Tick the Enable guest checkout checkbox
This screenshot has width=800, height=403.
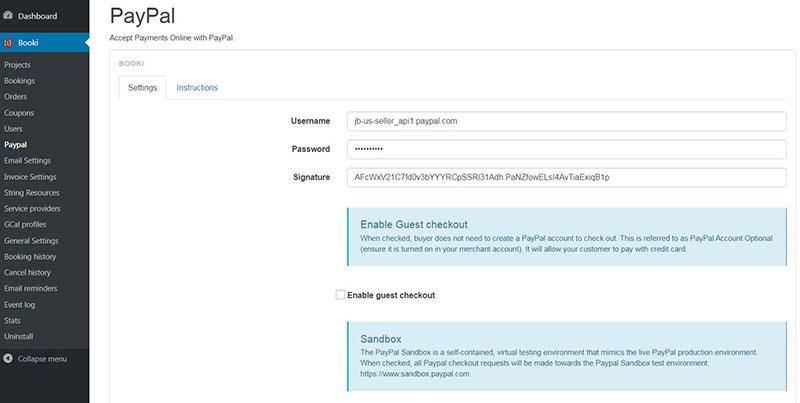pos(340,295)
